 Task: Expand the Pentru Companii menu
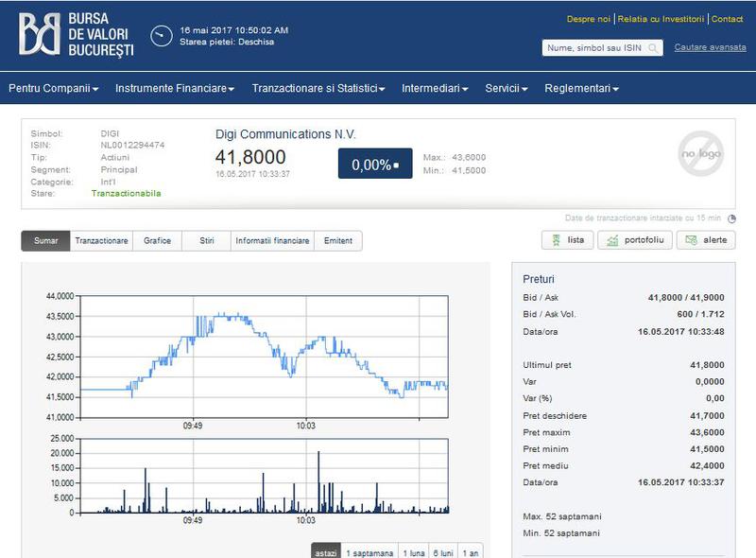[54, 88]
